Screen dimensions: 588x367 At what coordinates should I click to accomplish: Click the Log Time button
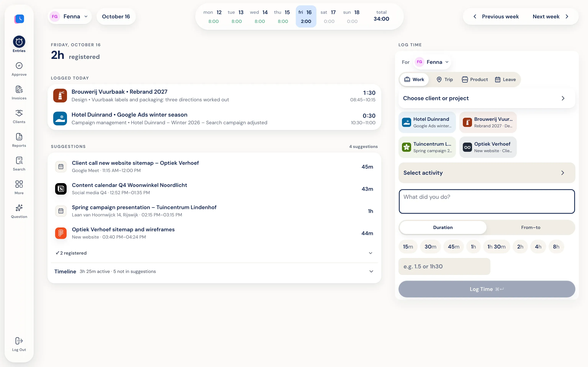coord(487,289)
